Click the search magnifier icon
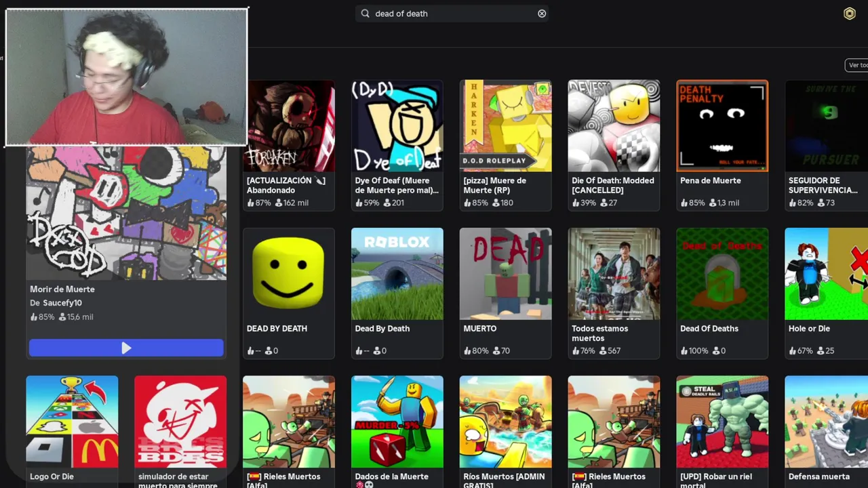Screen dimensions: 868x488 366,14
